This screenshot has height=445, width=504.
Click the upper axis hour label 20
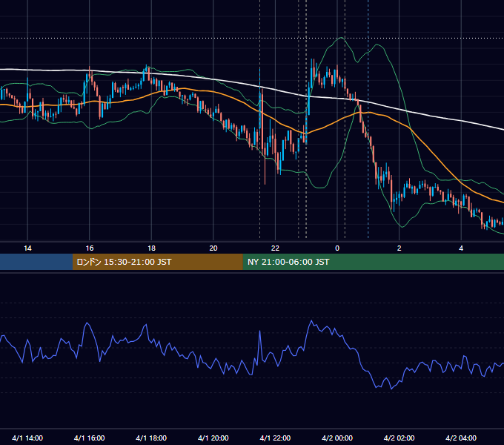tap(213, 248)
